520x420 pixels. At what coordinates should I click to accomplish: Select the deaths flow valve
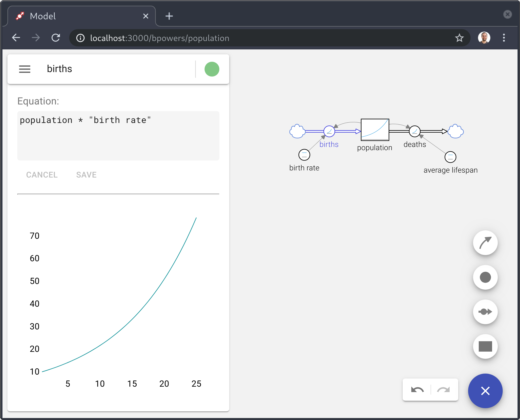click(415, 131)
